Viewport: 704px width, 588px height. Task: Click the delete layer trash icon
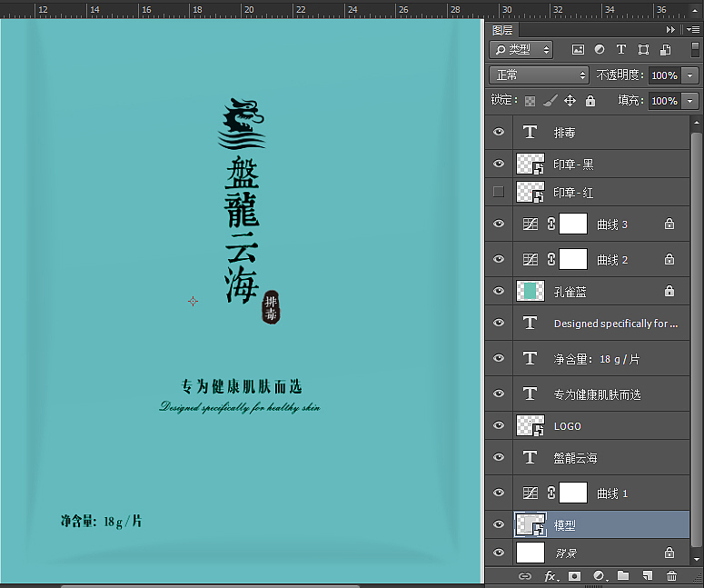(671, 576)
